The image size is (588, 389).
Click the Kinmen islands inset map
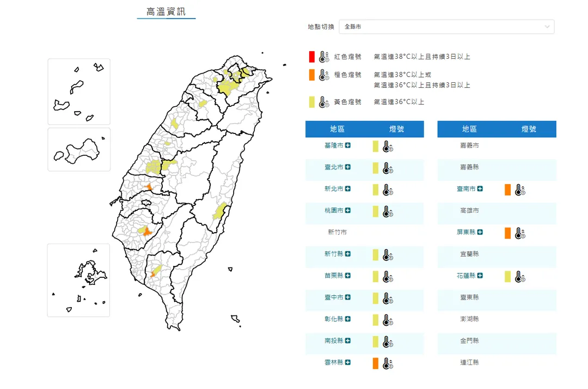coord(79,150)
